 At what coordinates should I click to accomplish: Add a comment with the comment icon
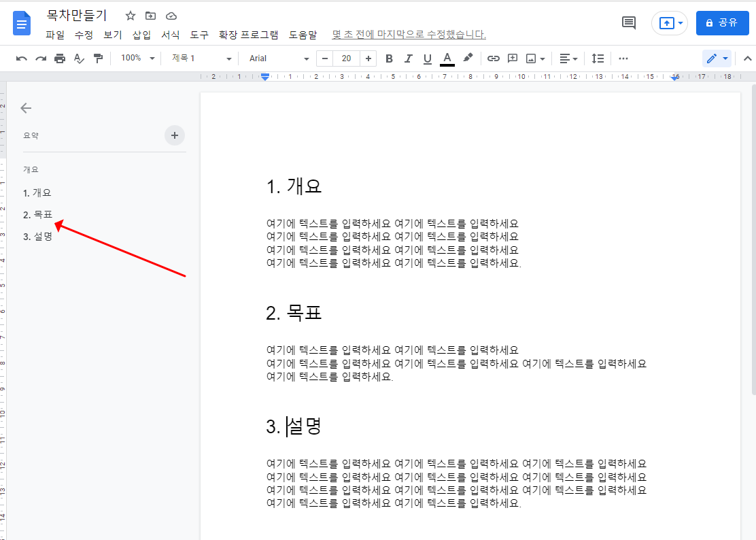(513, 58)
